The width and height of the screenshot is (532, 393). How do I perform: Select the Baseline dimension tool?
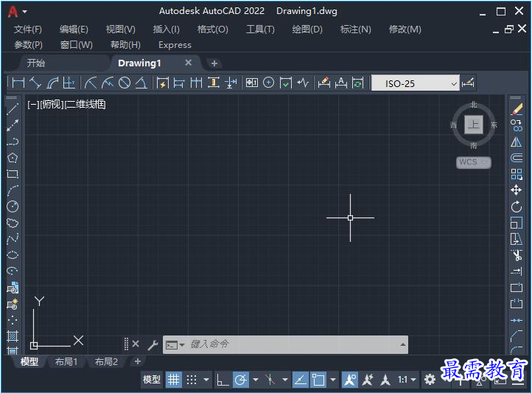tap(179, 83)
